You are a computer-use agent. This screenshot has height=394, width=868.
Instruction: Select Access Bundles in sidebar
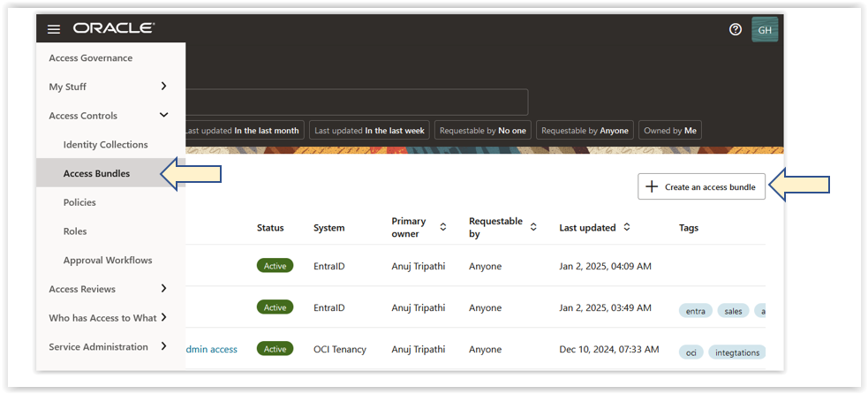click(x=96, y=174)
